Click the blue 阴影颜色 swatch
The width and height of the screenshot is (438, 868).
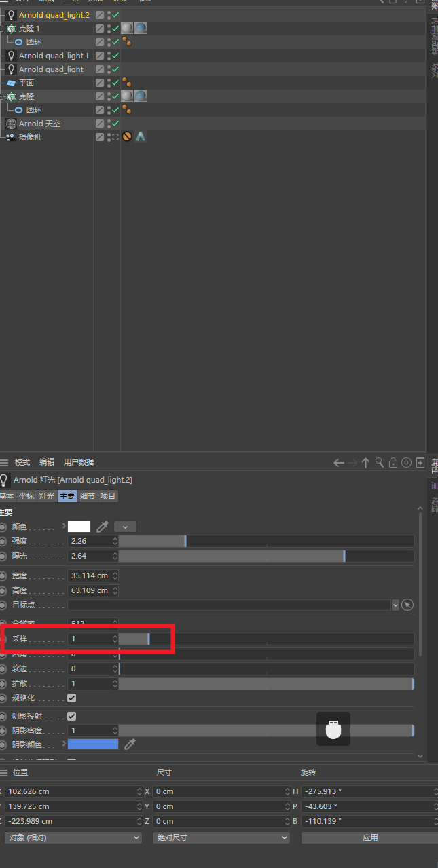pos(93,744)
